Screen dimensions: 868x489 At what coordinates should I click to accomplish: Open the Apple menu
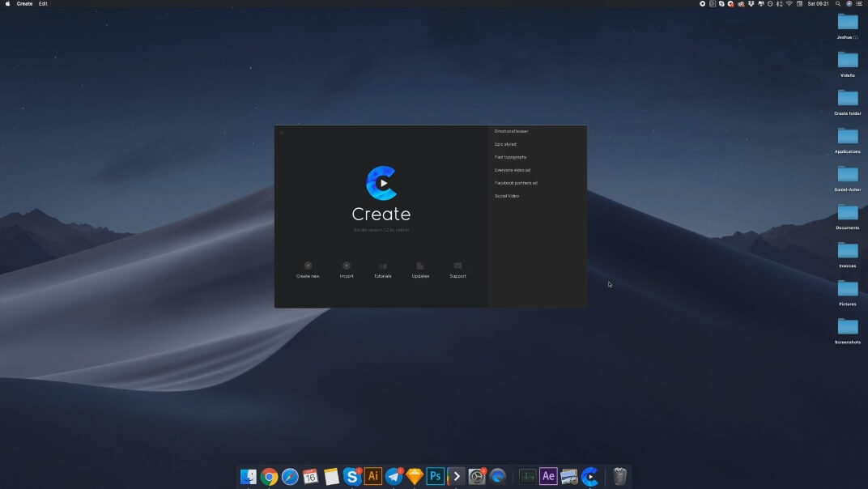8,3
